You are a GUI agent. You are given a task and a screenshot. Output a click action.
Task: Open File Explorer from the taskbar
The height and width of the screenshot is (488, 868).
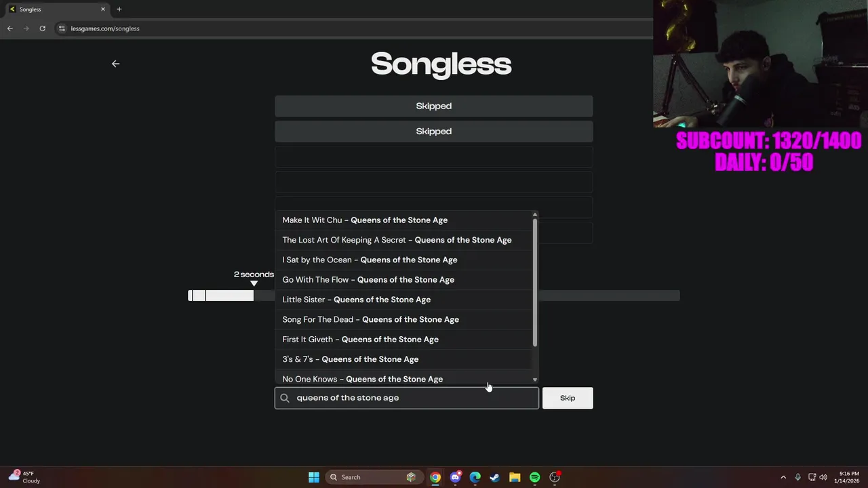[x=515, y=477]
